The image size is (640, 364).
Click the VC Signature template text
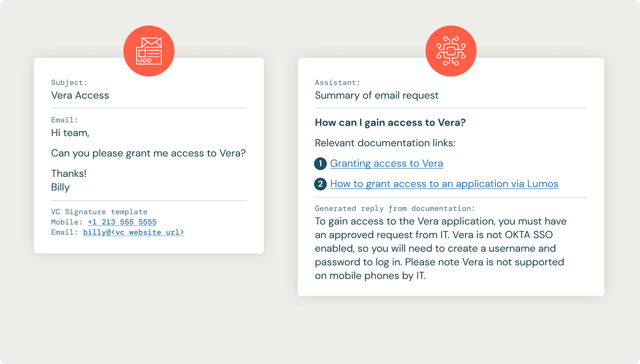coord(99,212)
